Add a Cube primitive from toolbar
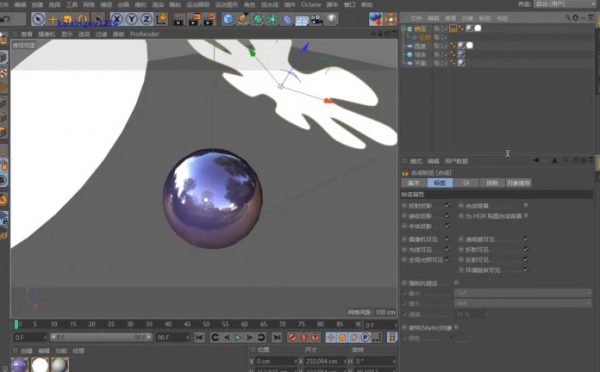 228,19
